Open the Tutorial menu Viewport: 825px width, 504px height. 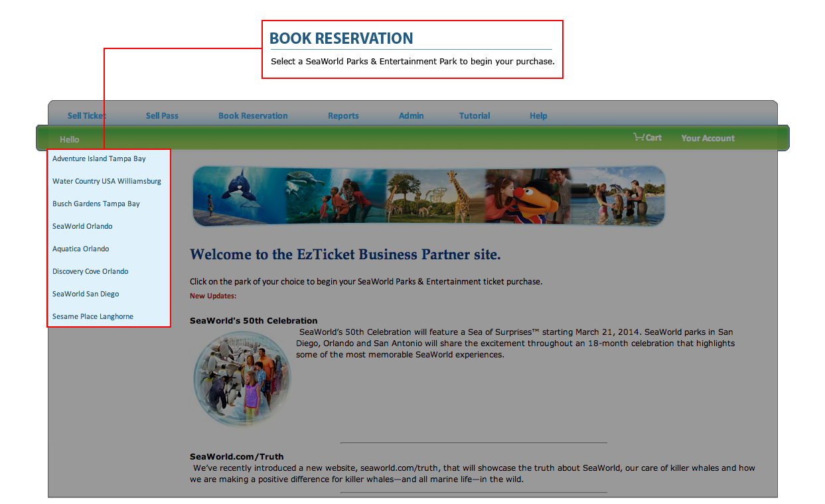click(475, 115)
